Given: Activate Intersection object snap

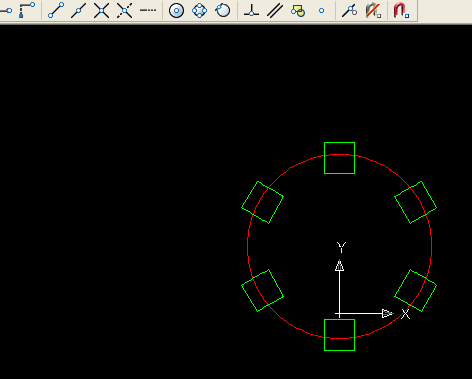Looking at the screenshot, I should click(x=102, y=10).
